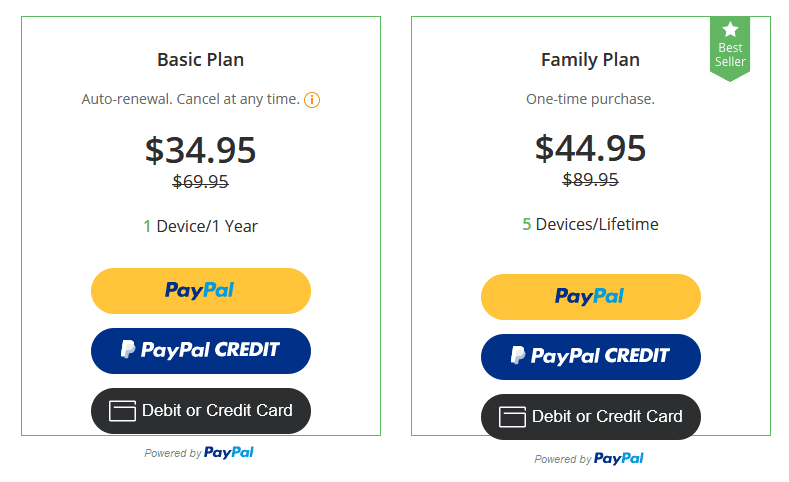The height and width of the screenshot is (482, 789).
Task: Click the Basic Plan heading
Action: click(200, 60)
